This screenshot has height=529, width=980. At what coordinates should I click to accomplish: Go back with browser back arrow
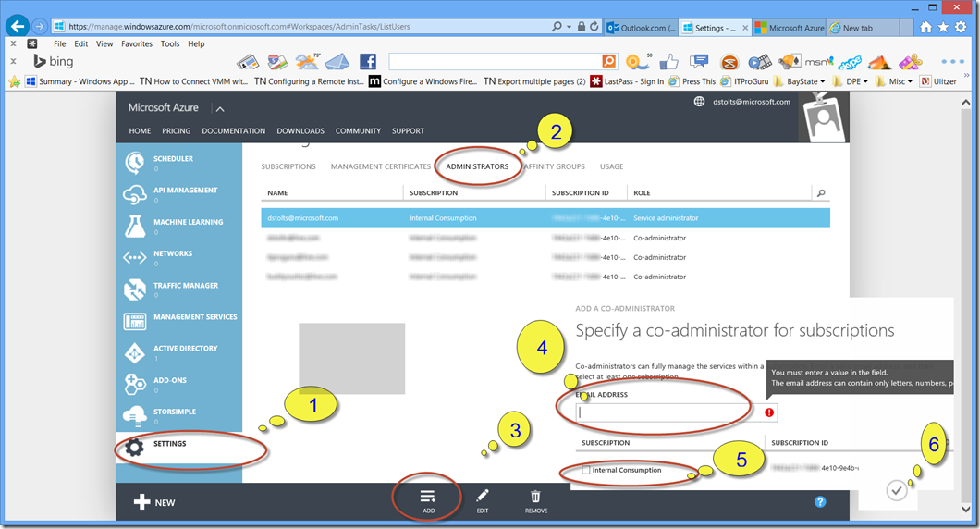pyautogui.click(x=18, y=26)
